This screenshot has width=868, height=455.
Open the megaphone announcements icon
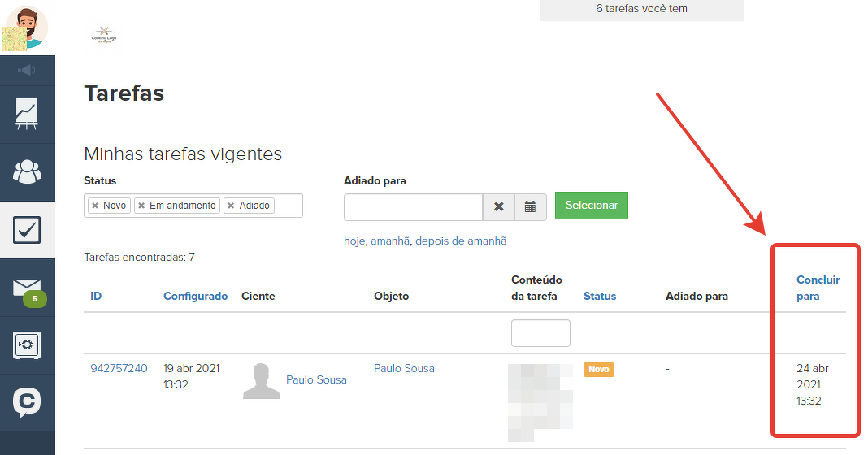[x=27, y=71]
